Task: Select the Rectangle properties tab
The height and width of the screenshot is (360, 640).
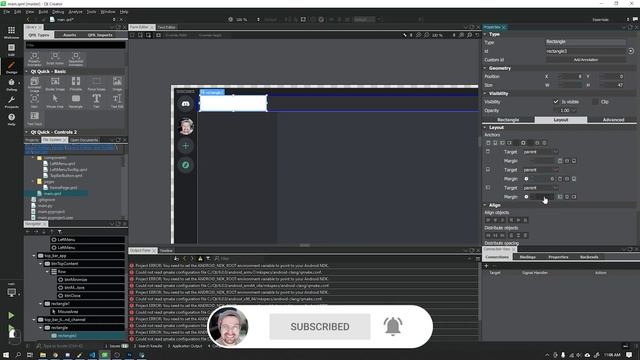Action: [x=508, y=120]
